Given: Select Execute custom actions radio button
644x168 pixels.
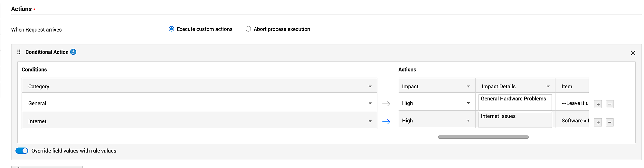Looking at the screenshot, I should 172,29.
